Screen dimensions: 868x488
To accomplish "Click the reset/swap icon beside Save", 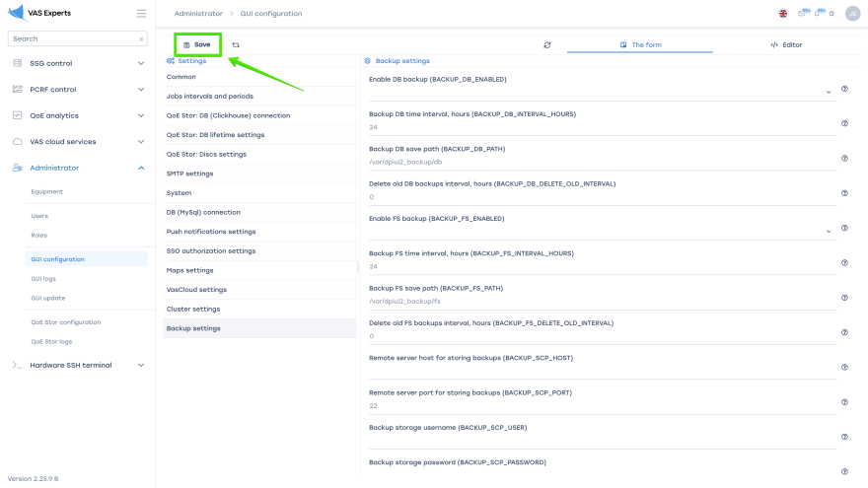I will [x=236, y=44].
